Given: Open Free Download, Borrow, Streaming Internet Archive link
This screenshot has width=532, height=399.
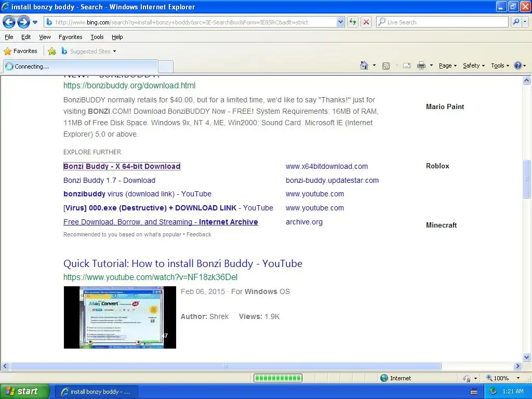Looking at the screenshot, I should [161, 222].
